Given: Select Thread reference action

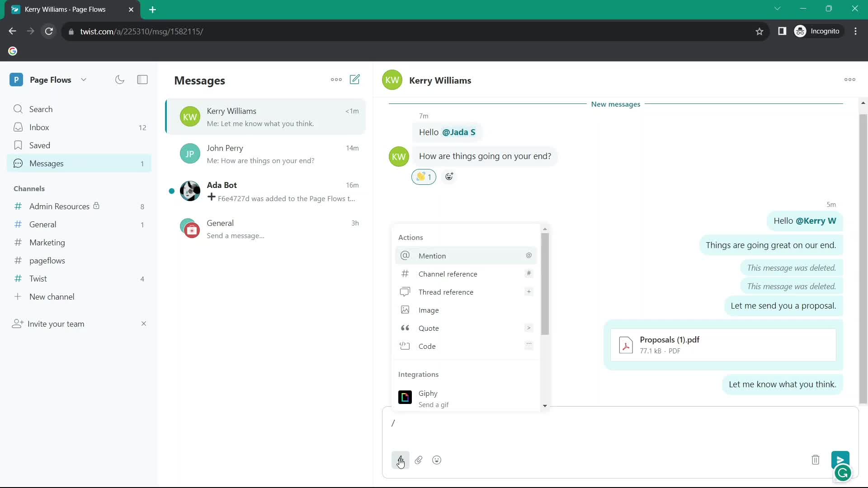Looking at the screenshot, I should (466, 291).
